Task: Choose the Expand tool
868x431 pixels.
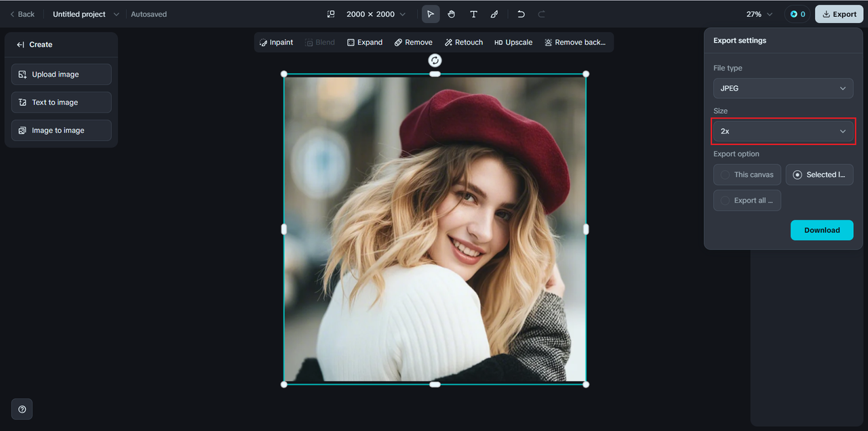Action: click(365, 42)
